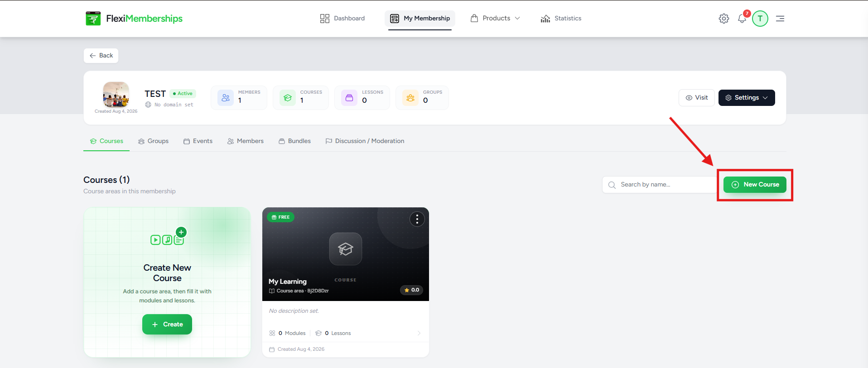This screenshot has width=868, height=368.
Task: Click the No description set text
Action: point(294,311)
